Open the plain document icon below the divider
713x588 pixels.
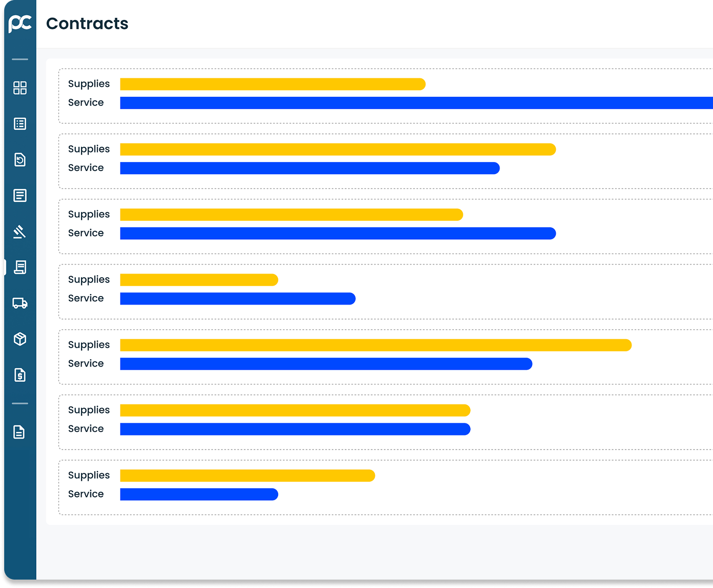[x=19, y=432]
